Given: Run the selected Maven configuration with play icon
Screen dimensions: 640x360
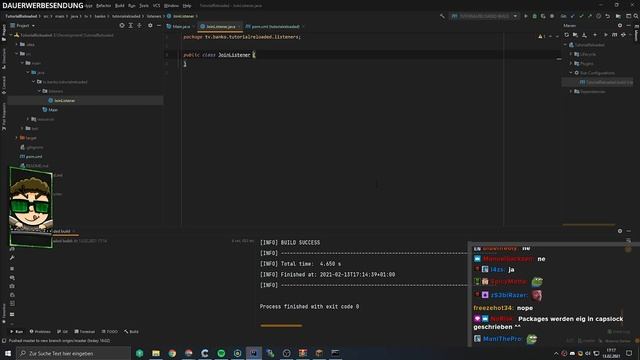Looking at the screenshot, I should click(526, 16).
